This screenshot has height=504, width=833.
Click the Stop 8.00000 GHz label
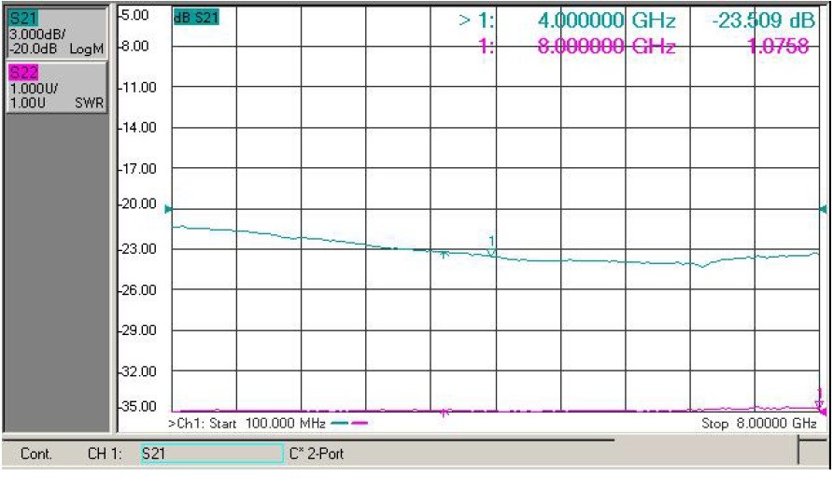(758, 424)
